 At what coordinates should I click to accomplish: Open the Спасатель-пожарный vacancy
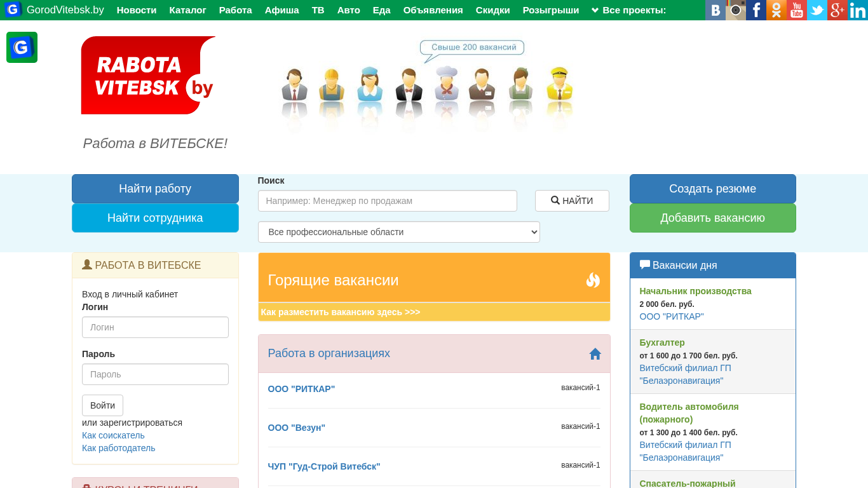point(688,483)
